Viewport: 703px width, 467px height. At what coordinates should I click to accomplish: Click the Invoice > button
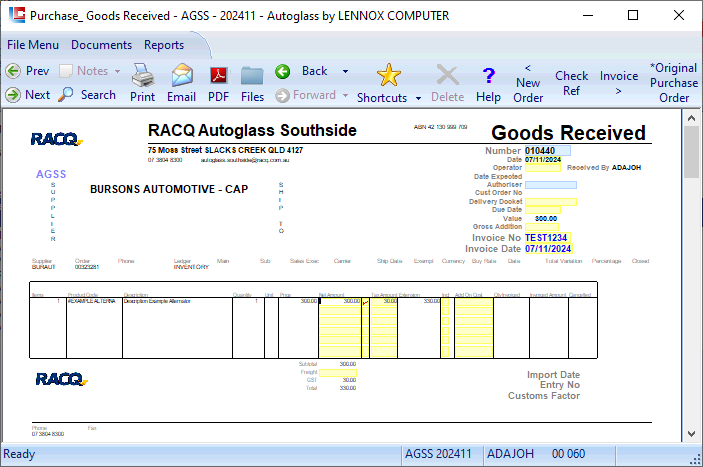pos(619,83)
